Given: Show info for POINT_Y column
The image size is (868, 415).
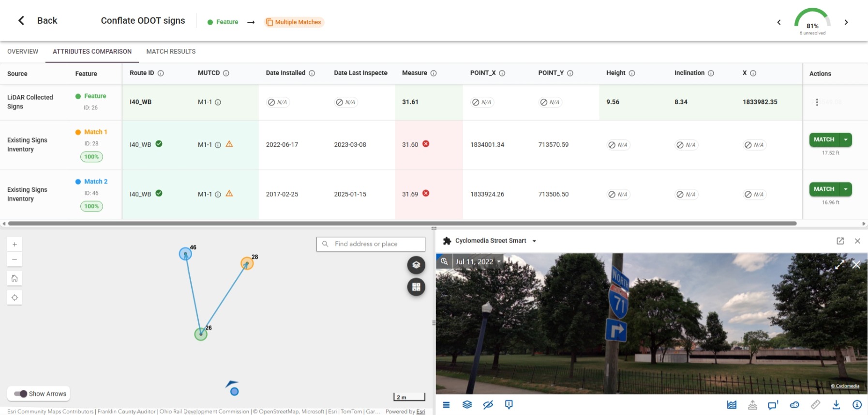Looking at the screenshot, I should [570, 73].
